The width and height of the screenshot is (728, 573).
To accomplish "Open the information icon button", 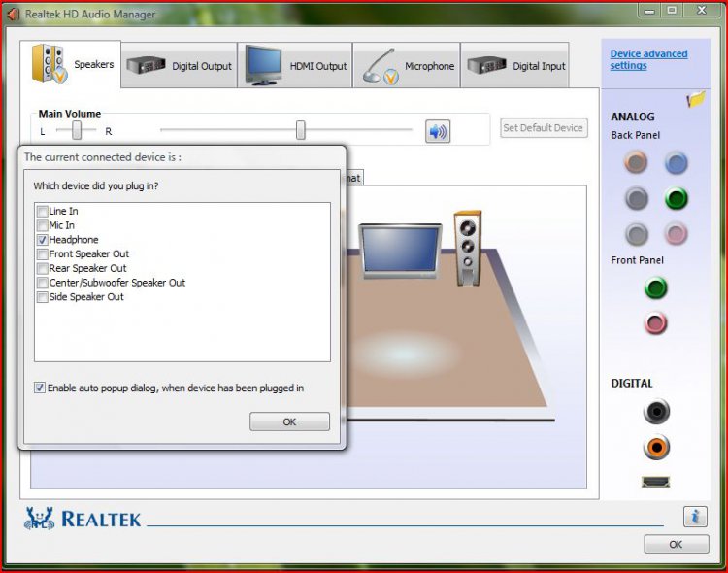I will (695, 517).
